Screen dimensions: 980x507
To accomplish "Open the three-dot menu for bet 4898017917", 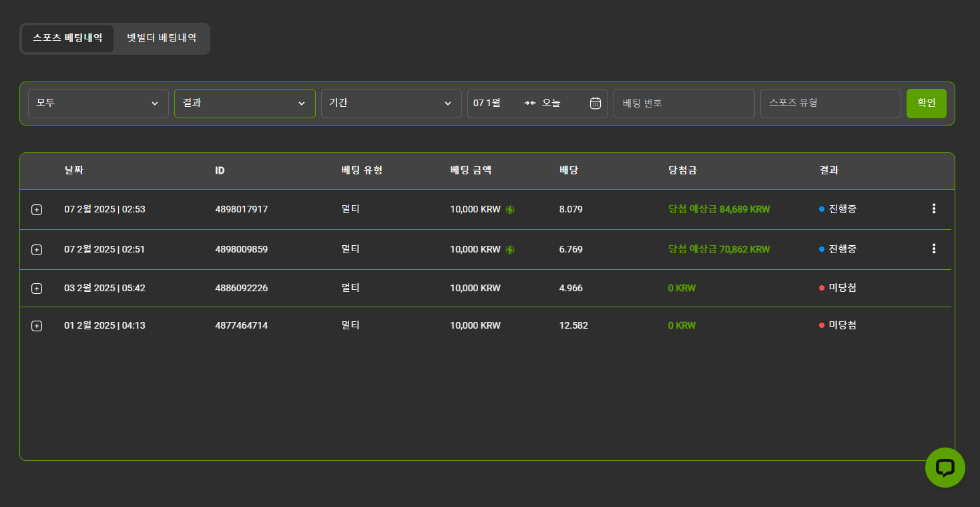I will point(933,208).
